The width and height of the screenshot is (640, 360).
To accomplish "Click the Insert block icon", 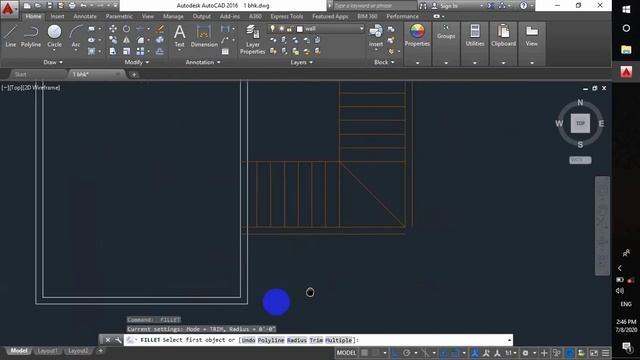I will pos(376,36).
